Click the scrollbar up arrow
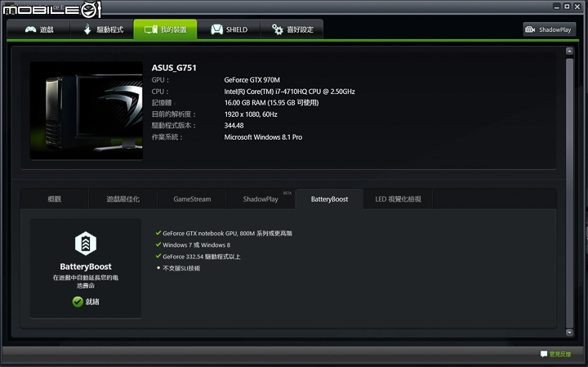 [x=570, y=51]
